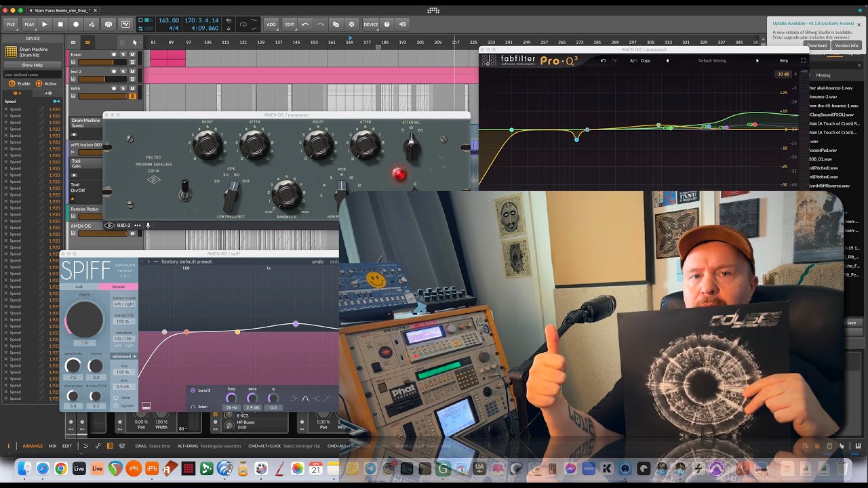Viewport: 868px width, 488px height.
Task: Click listen headphone icon in SPIFF
Action: [x=193, y=407]
